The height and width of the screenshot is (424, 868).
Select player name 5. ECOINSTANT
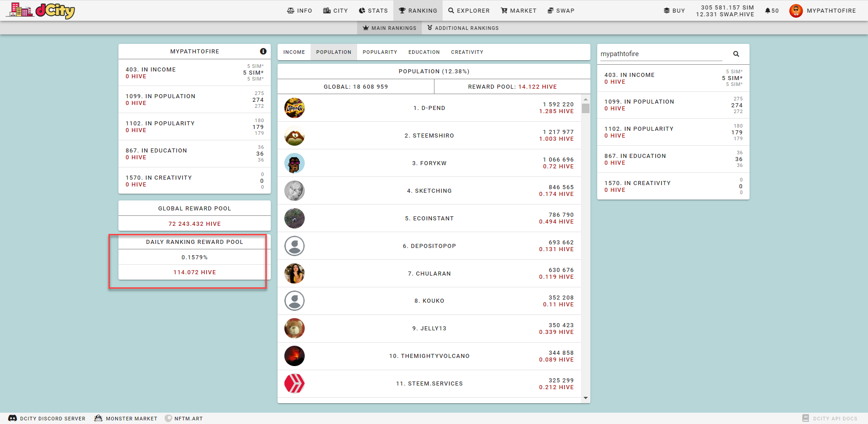tap(429, 219)
